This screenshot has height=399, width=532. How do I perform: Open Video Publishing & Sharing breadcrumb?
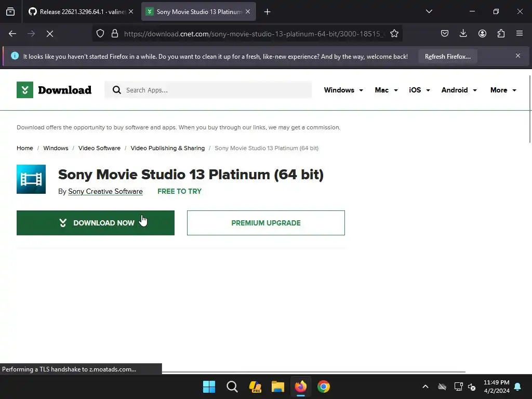coord(168,148)
